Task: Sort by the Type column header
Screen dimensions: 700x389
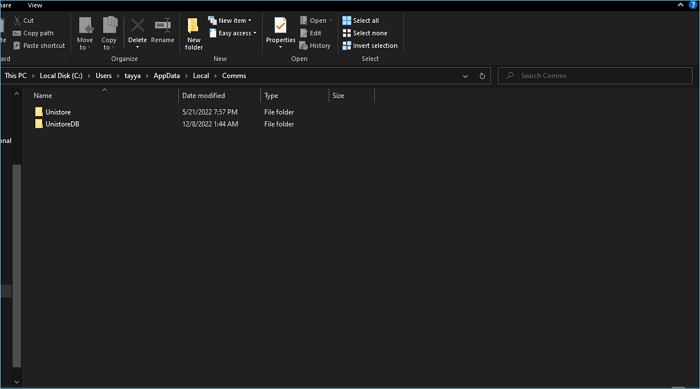Action: point(271,96)
